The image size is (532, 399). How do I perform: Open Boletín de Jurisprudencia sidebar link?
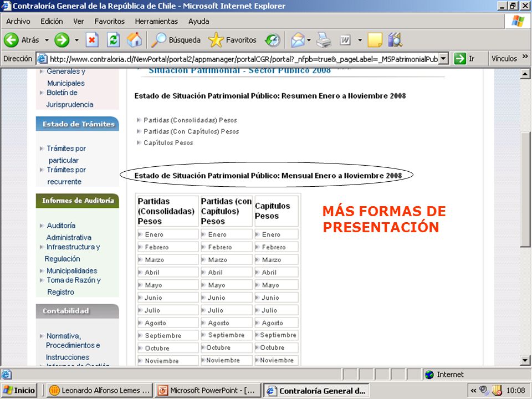pyautogui.click(x=70, y=98)
